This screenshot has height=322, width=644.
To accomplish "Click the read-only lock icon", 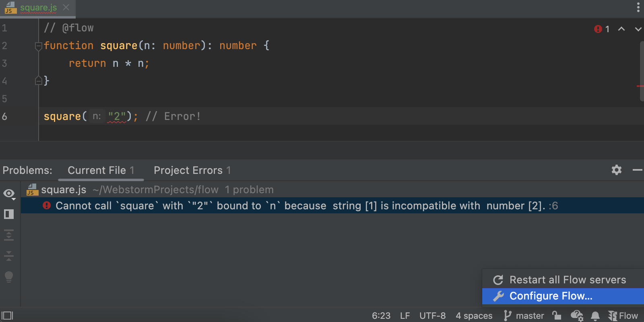I will pos(557,316).
